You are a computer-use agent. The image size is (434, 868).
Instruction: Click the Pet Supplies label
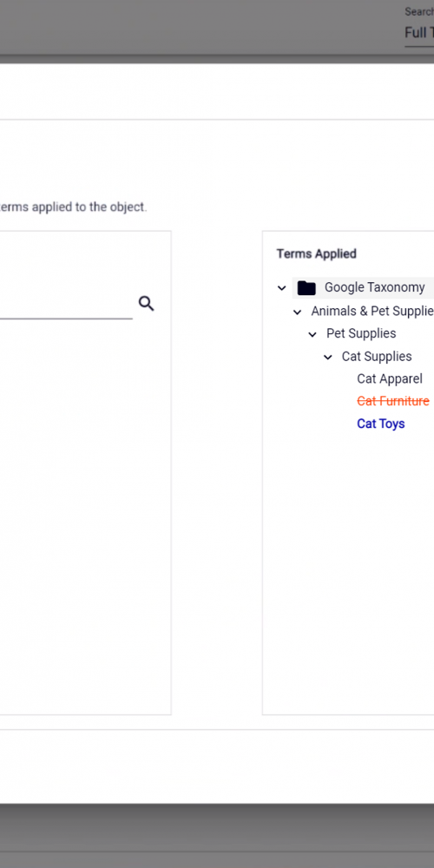361,333
